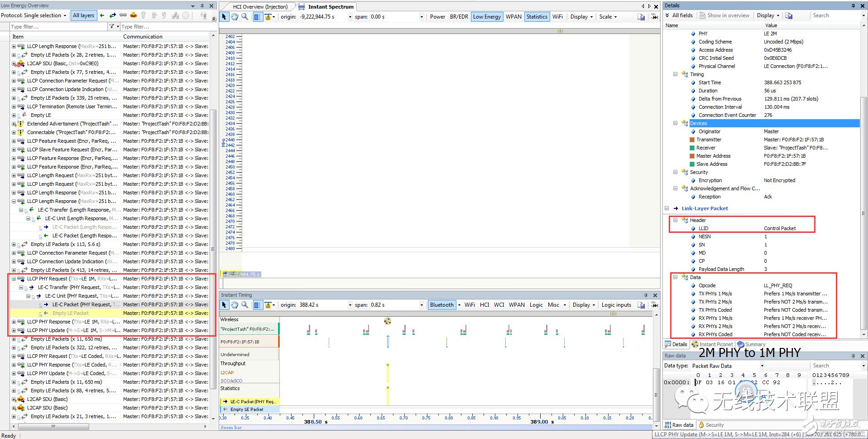Open Protocol: Single selection dropdown
Image resolution: width=868 pixels, height=439 pixels.
point(34,15)
